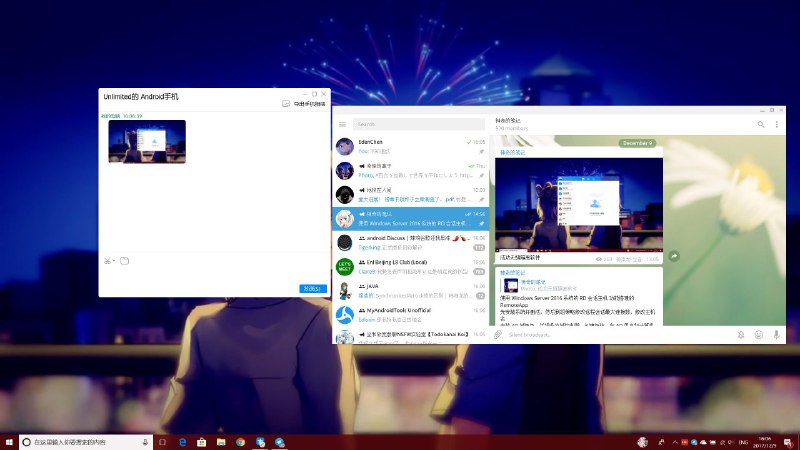This screenshot has height=450, width=800.
Task: Open the channel photo message in Telegram
Action: coord(579,205)
